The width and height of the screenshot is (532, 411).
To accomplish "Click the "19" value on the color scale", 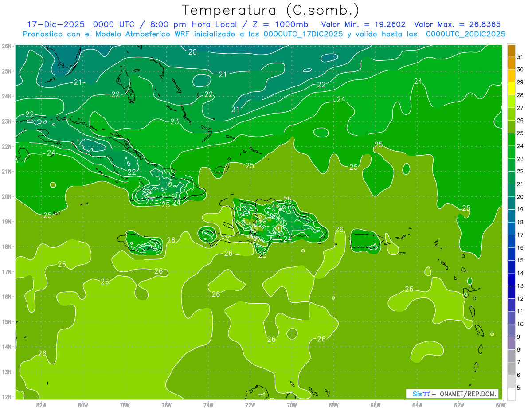I will (520, 209).
